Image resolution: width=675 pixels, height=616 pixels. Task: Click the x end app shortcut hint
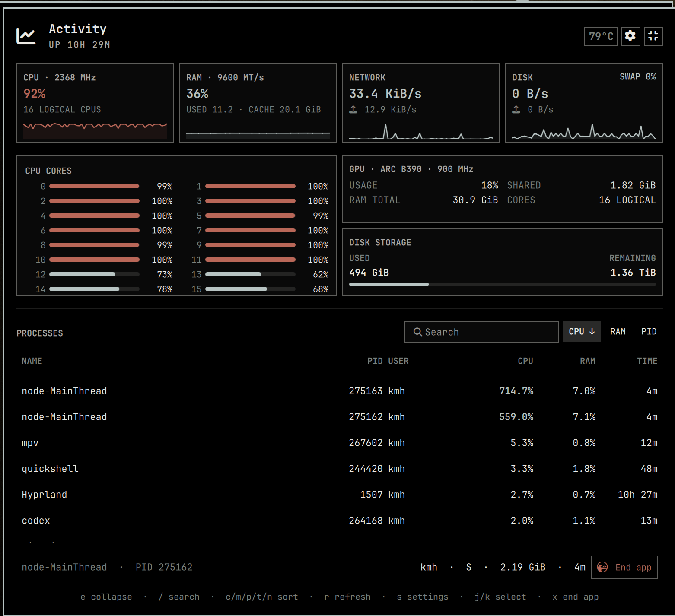[x=576, y=597]
